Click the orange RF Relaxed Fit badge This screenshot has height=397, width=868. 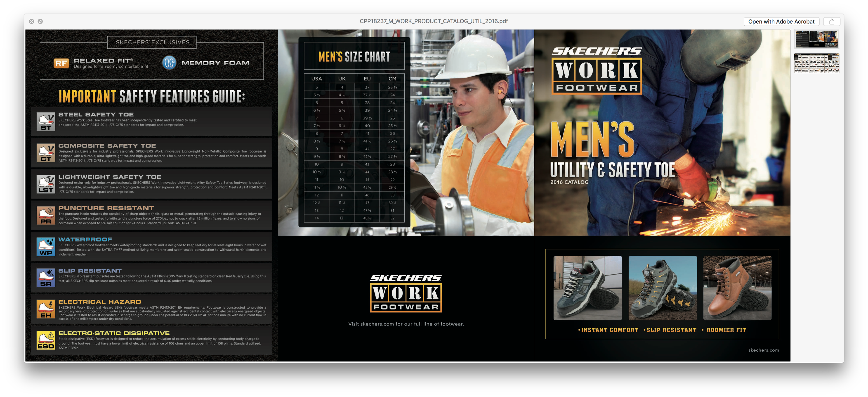click(x=61, y=63)
